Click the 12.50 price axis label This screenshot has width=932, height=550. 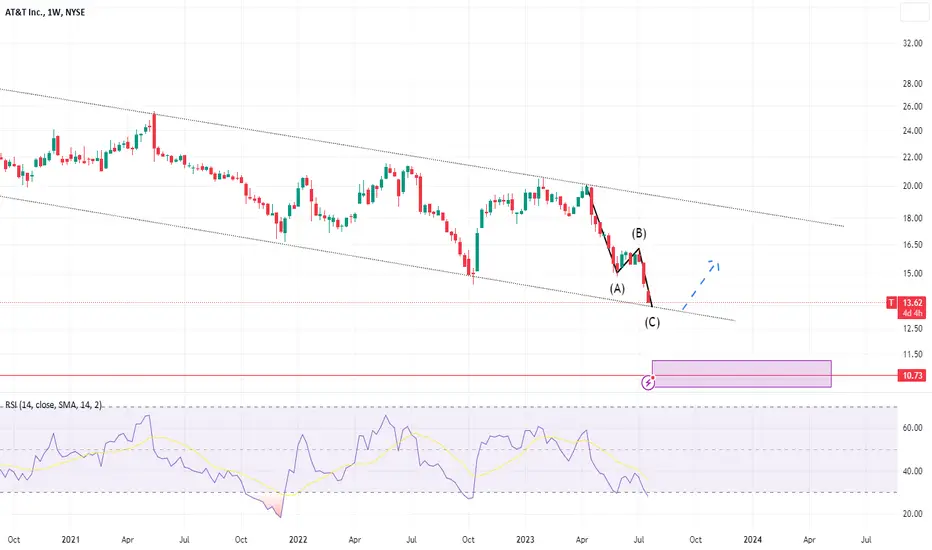[912, 328]
